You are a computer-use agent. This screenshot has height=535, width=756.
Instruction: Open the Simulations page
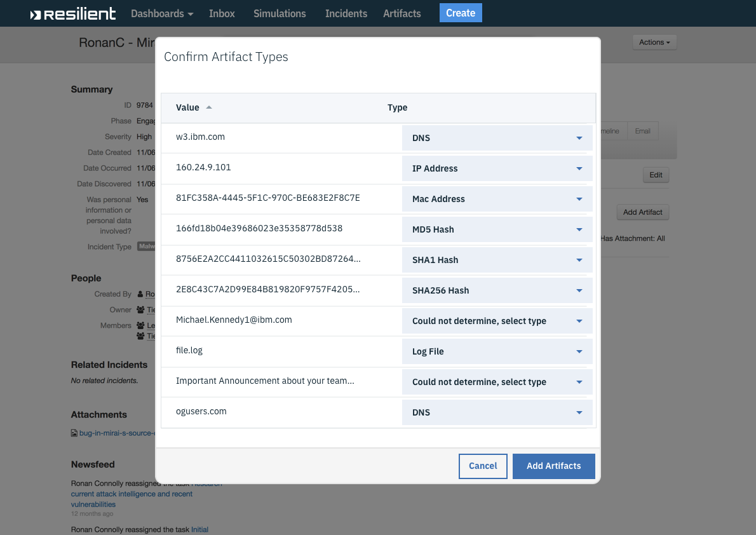[x=280, y=13]
